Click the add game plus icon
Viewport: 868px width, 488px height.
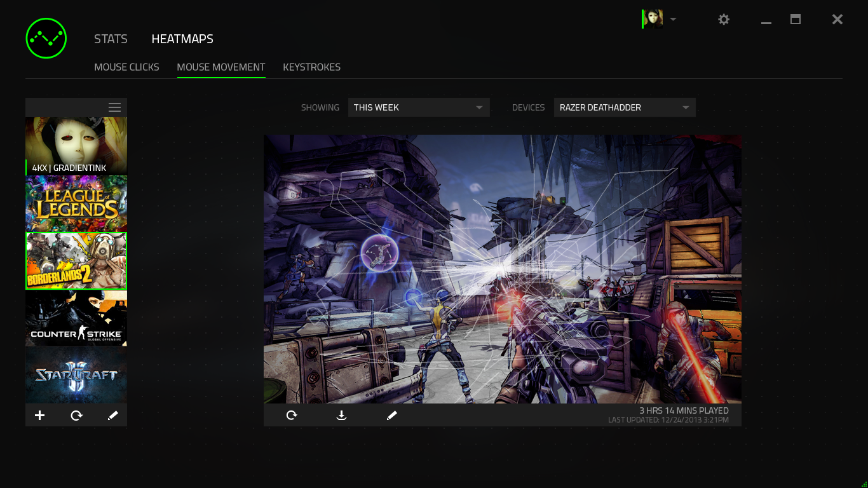point(39,416)
